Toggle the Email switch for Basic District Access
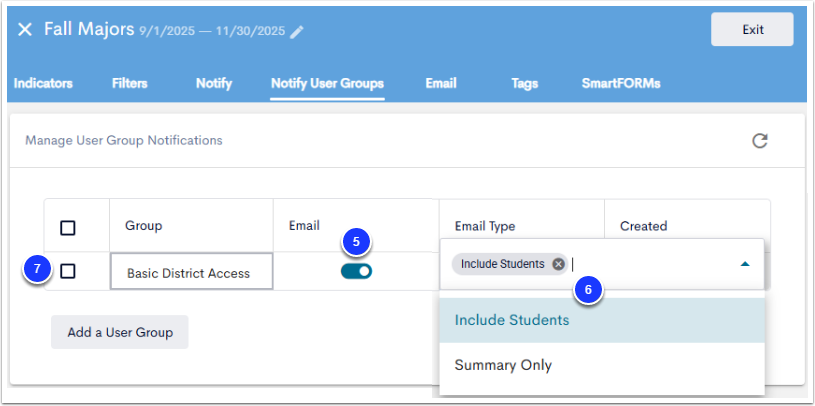Image resolution: width=815 pixels, height=406 pixels. (357, 271)
